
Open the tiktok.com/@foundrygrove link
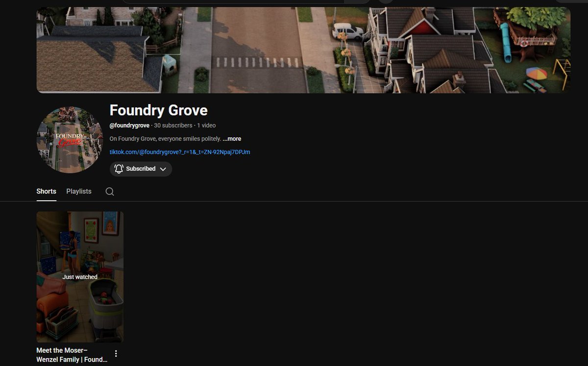180,152
